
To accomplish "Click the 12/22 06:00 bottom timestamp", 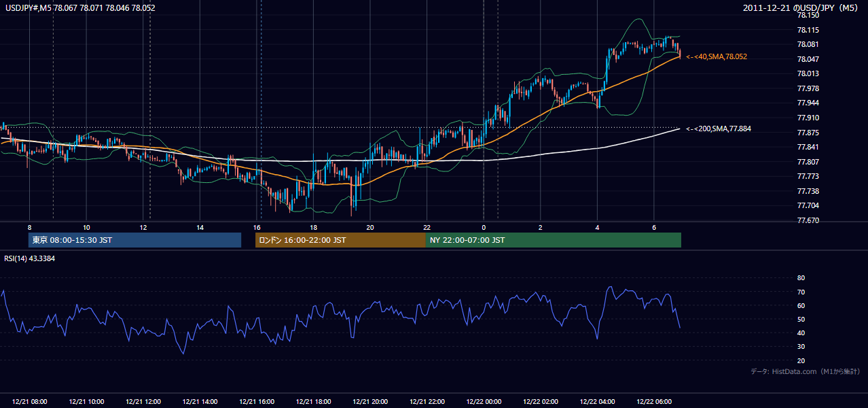I will click(654, 402).
